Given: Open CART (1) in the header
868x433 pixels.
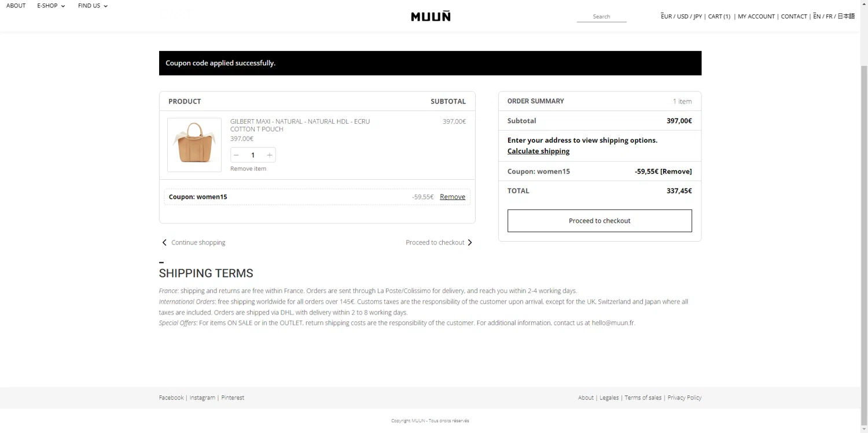Looking at the screenshot, I should click(x=719, y=16).
